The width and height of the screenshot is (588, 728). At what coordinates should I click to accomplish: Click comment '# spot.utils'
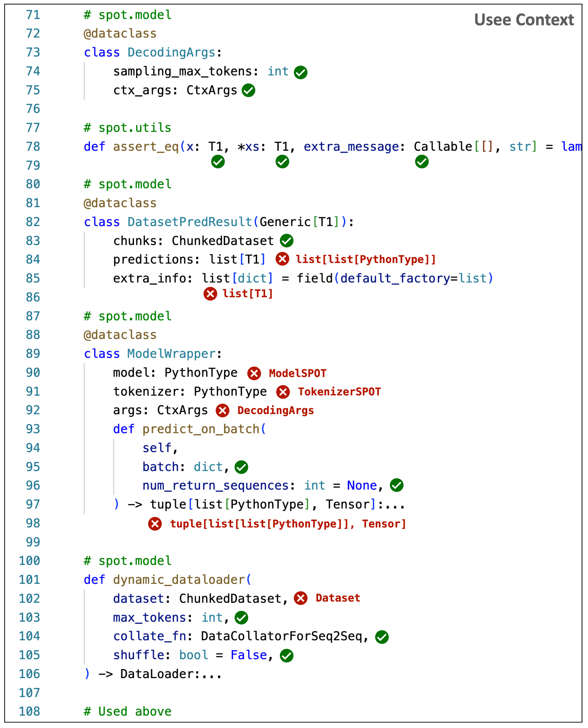coord(127,128)
